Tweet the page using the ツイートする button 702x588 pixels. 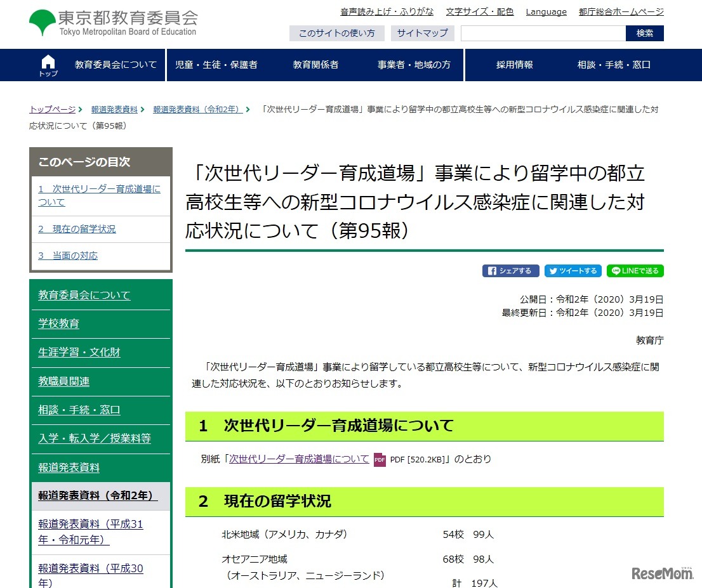(573, 271)
